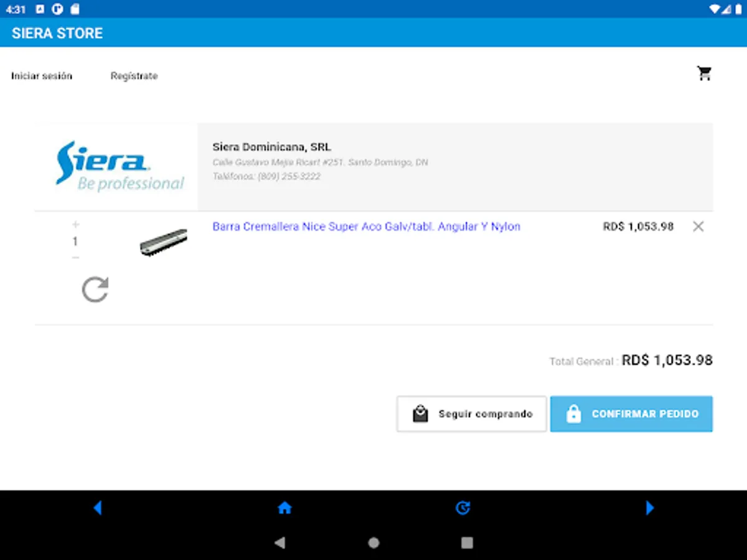Screen dimensions: 747x560
Task: Click Iniciar sesión link
Action: [42, 76]
